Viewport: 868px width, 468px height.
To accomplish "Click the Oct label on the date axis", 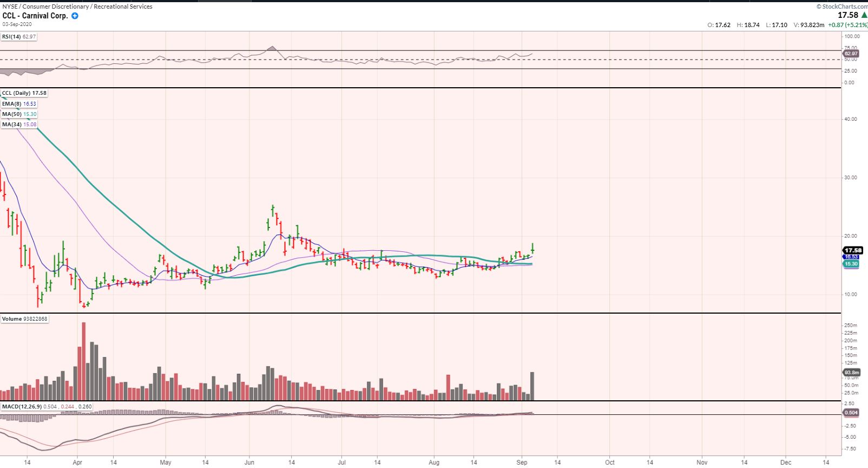I will (x=610, y=463).
